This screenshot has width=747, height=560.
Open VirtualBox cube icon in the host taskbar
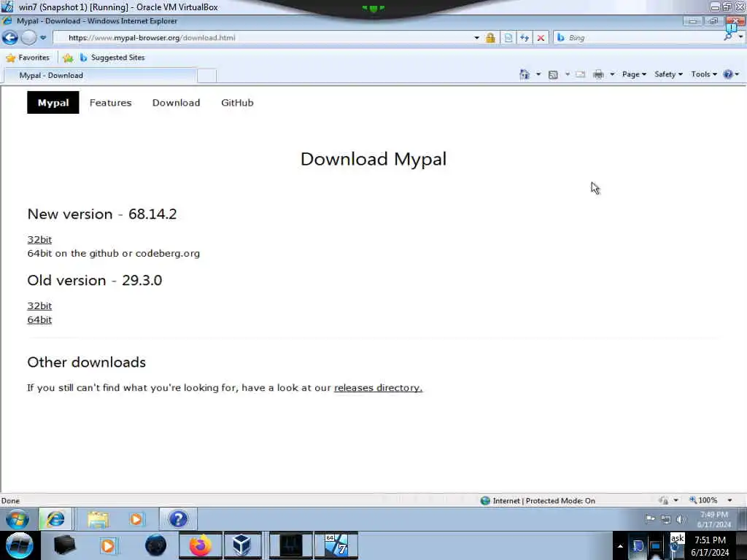[242, 545]
